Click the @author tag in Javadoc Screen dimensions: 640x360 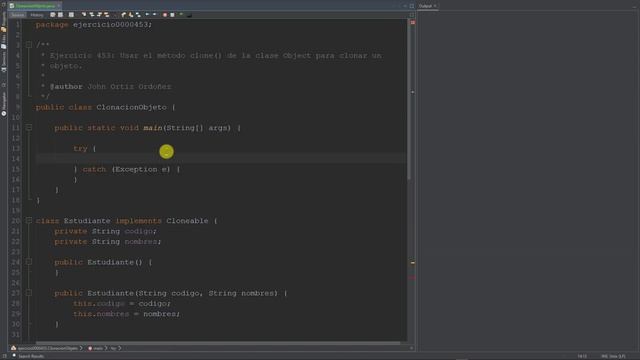[66, 87]
